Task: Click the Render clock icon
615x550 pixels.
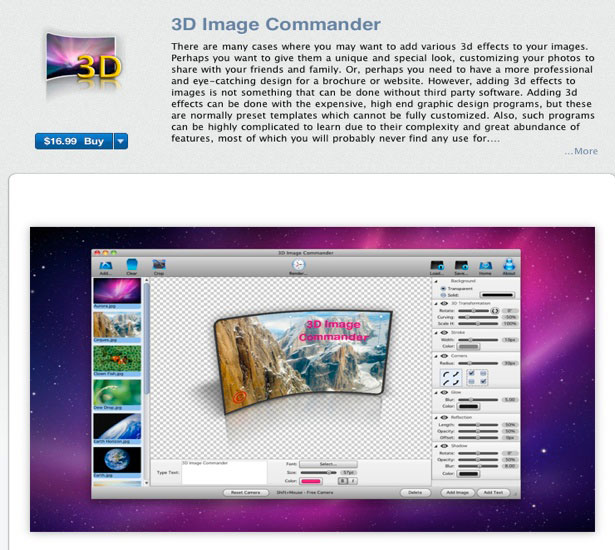Action: click(x=298, y=264)
